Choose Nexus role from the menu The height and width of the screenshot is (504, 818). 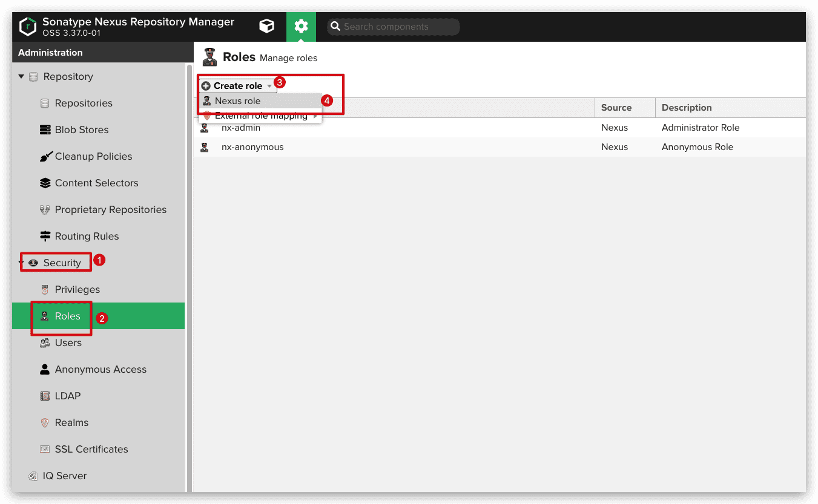click(x=237, y=101)
